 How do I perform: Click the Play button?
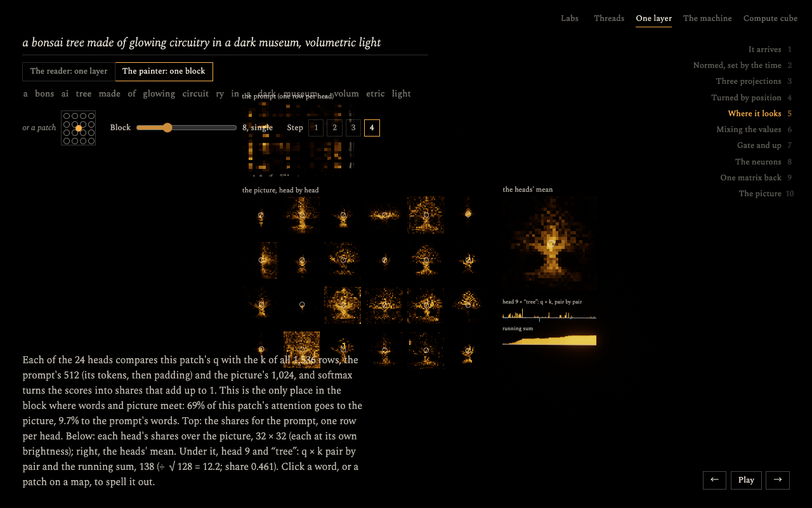[x=746, y=480]
